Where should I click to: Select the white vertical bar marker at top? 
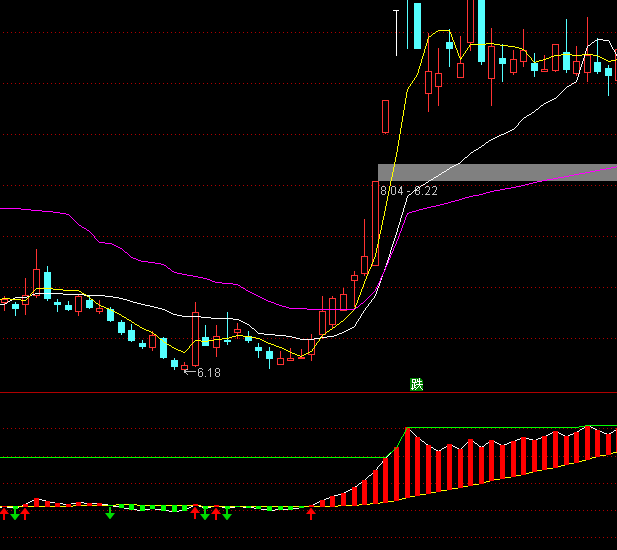coord(397,30)
